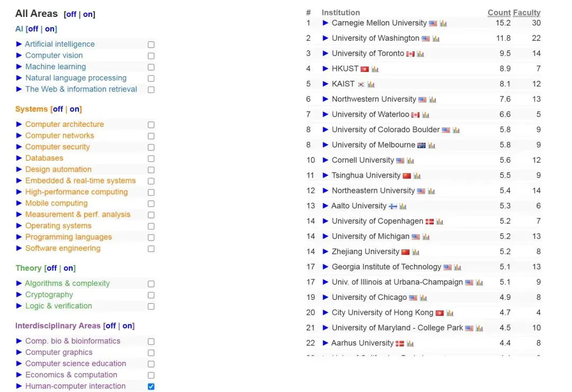Check the Cryptography checkbox
Screen dimensions: 572x392
(x=151, y=295)
